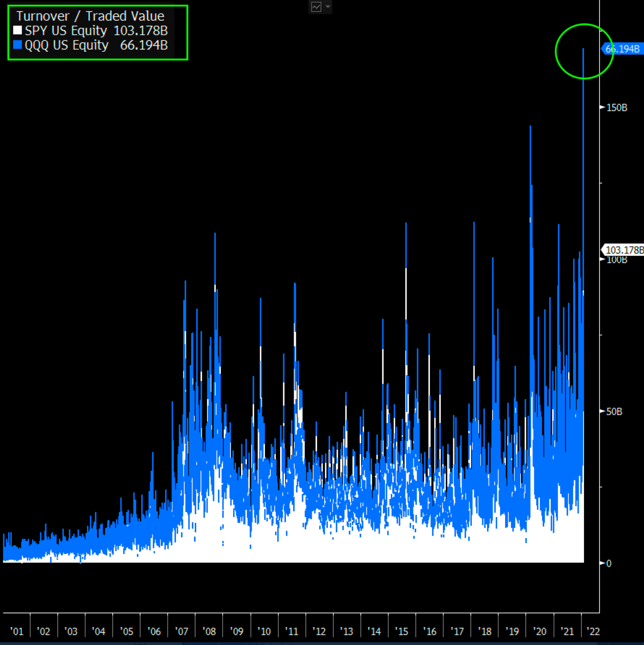Select the QQQ US Equity legend label
The height and width of the screenshot is (645, 644).
click(x=66, y=45)
